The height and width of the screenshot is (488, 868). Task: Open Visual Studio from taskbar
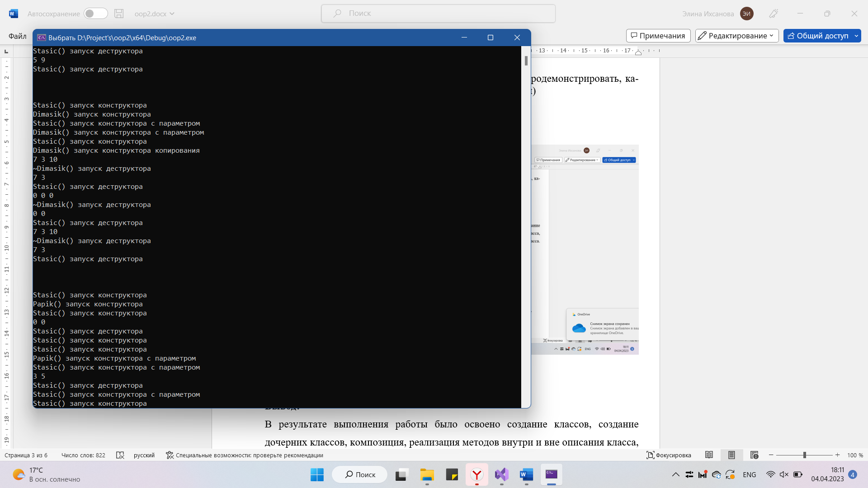click(502, 474)
